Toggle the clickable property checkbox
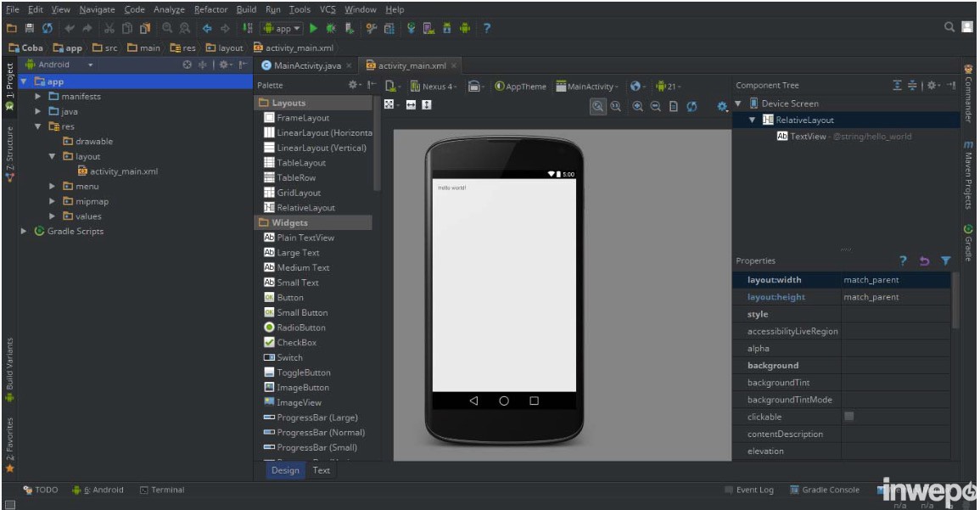The width and height of the screenshot is (980, 510). [849, 417]
